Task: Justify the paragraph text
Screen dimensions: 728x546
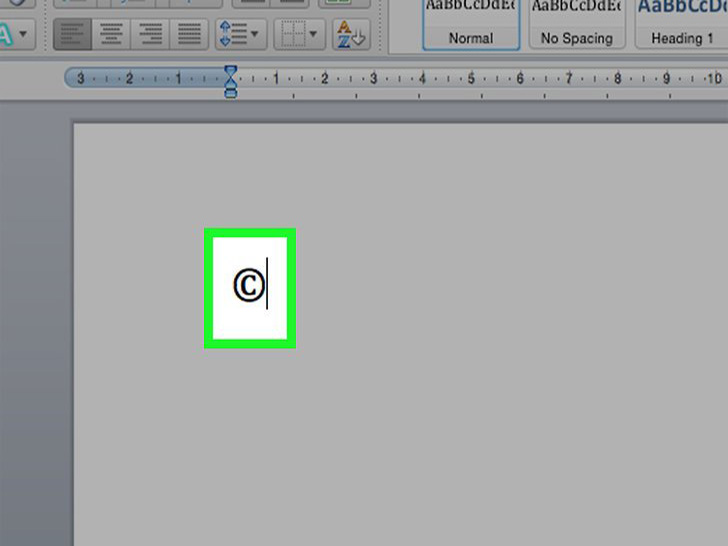Action: click(189, 34)
